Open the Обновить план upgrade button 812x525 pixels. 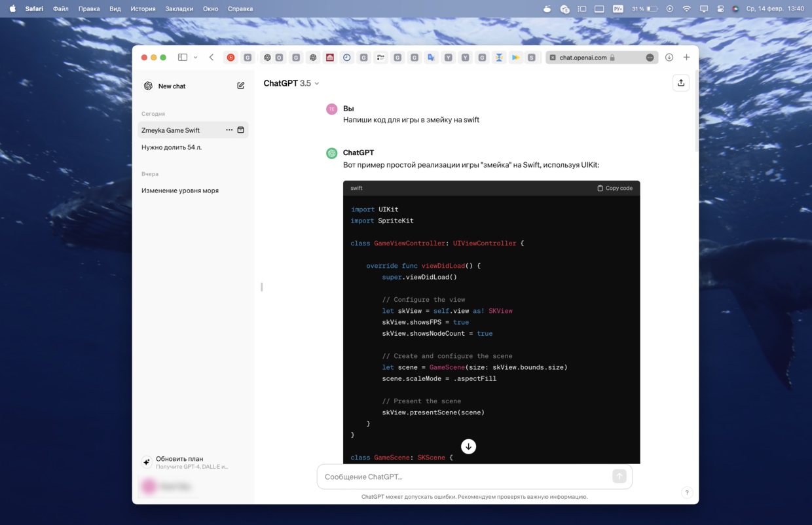tap(193, 462)
